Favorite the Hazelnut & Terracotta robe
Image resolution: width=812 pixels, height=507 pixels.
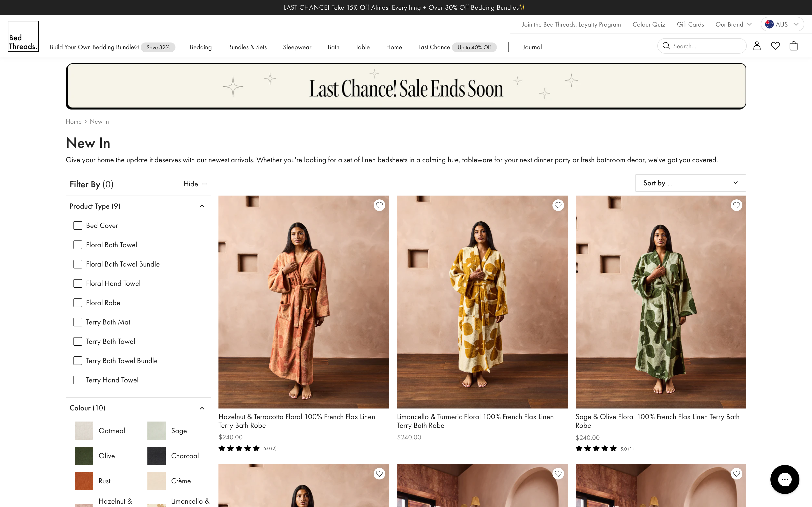click(379, 205)
